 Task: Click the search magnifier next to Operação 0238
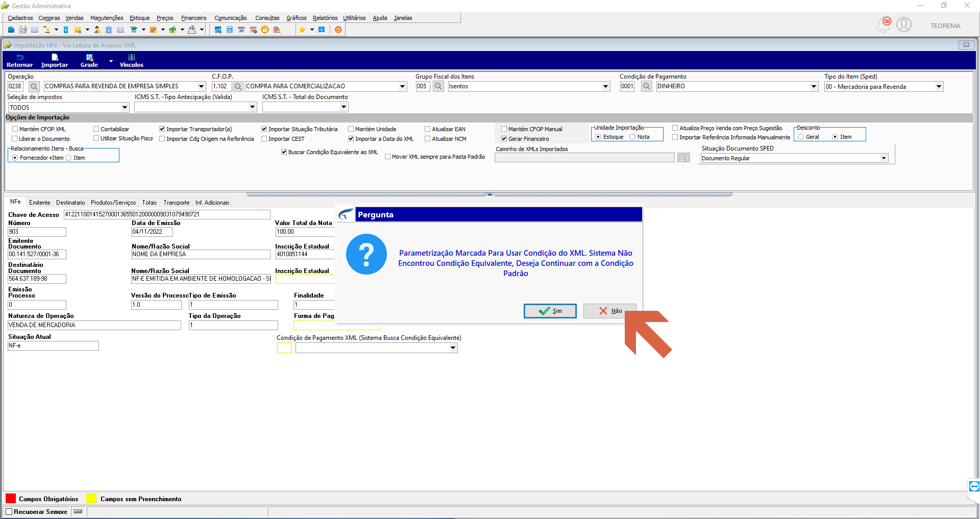34,86
